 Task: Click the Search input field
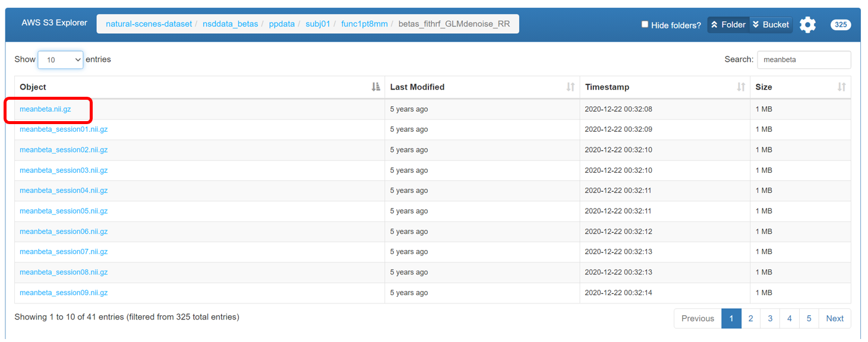pyautogui.click(x=803, y=59)
